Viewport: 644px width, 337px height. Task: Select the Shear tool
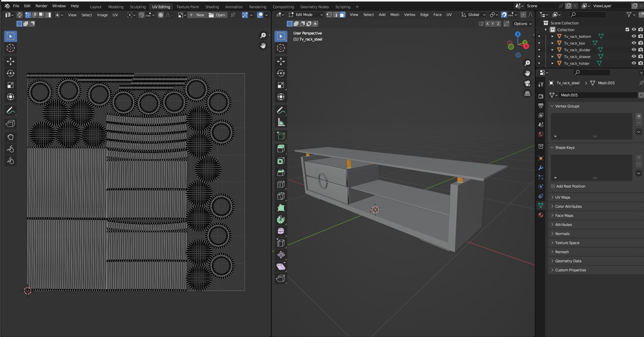pyautogui.click(x=281, y=267)
